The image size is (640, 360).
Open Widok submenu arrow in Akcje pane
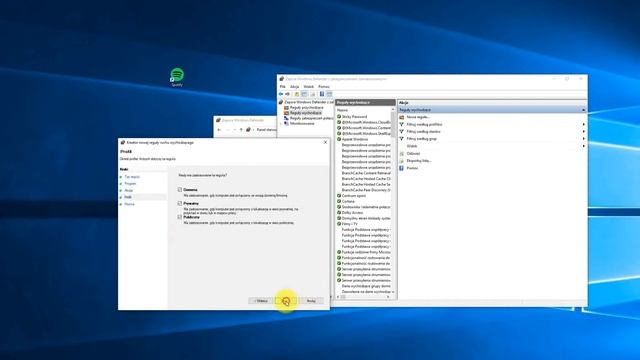tap(584, 146)
